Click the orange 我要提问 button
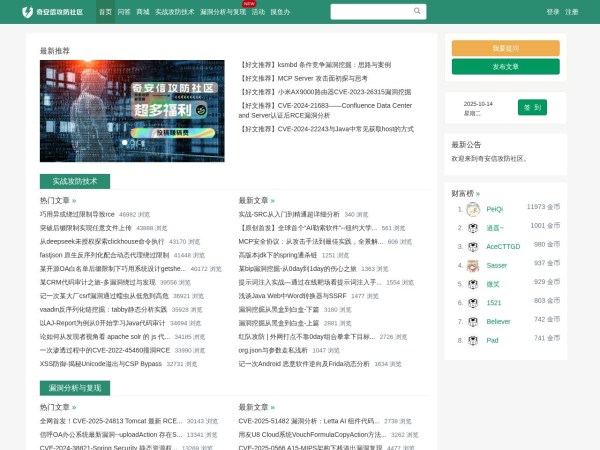This screenshot has height=450, width=600. 505,48
